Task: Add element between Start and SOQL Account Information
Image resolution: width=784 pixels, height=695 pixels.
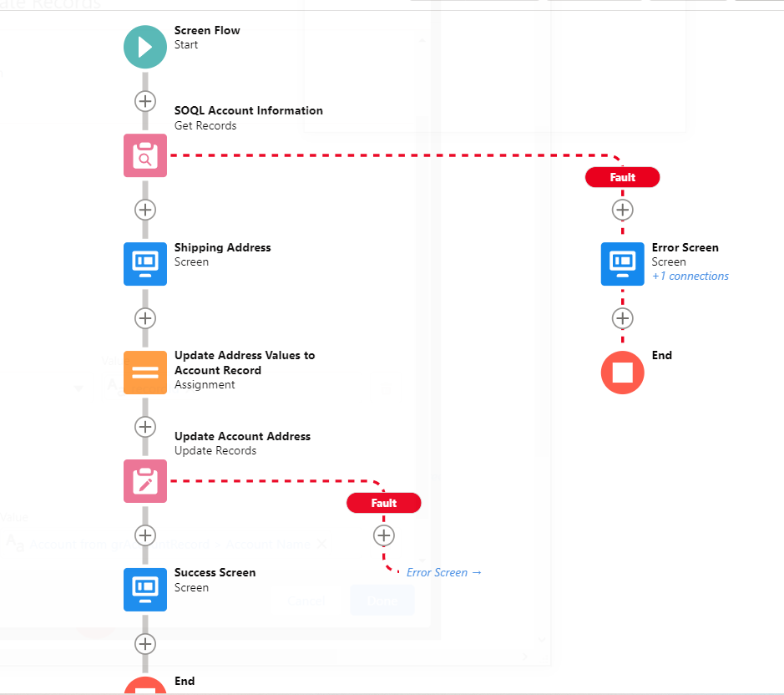Action: 145,101
